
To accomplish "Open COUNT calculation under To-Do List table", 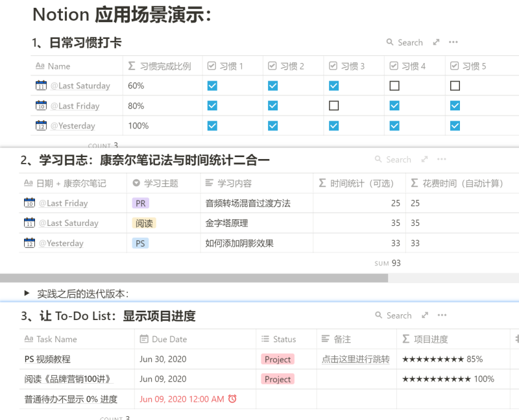I will tap(115, 417).
